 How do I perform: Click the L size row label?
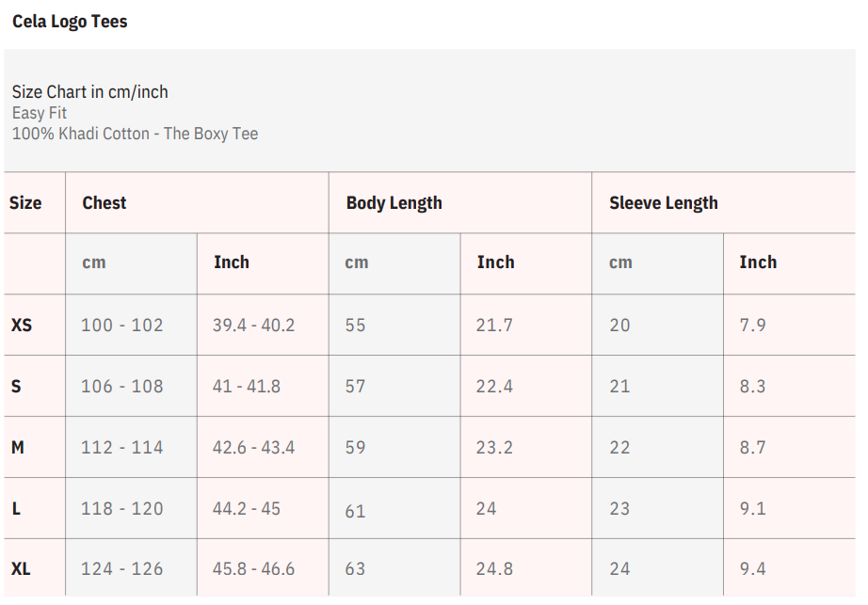pyautogui.click(x=16, y=508)
